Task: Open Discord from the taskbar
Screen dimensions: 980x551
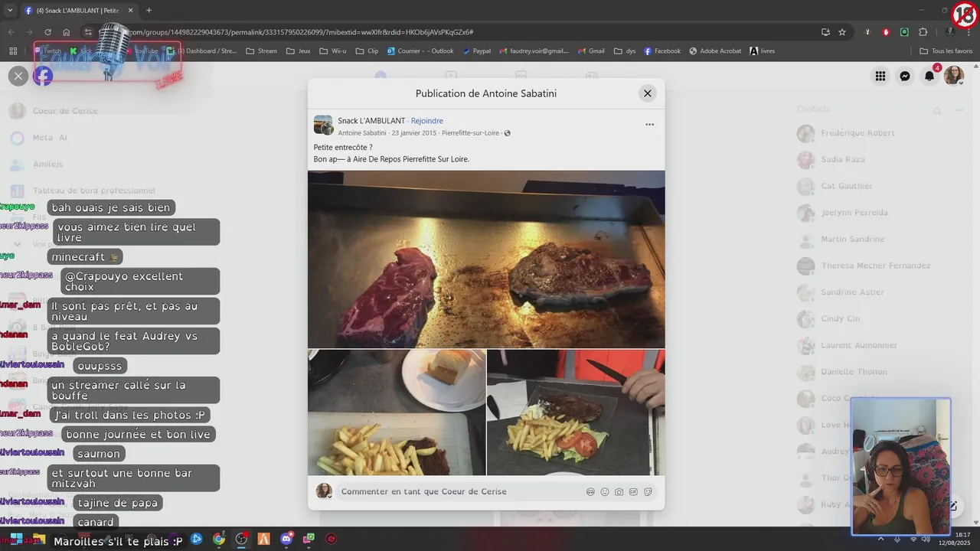Action: (x=286, y=539)
